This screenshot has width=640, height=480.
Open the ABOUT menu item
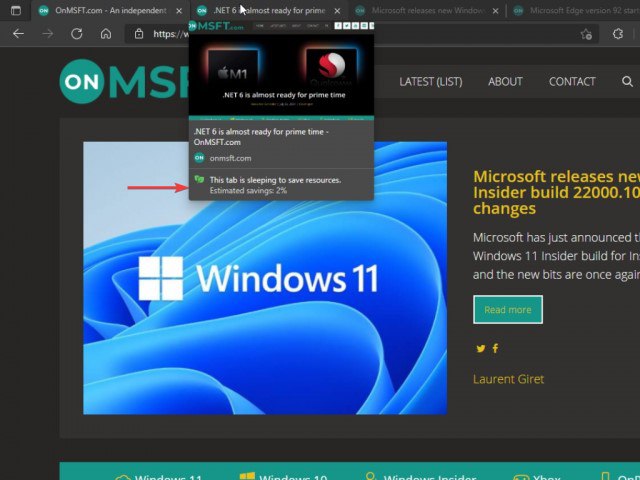505,82
